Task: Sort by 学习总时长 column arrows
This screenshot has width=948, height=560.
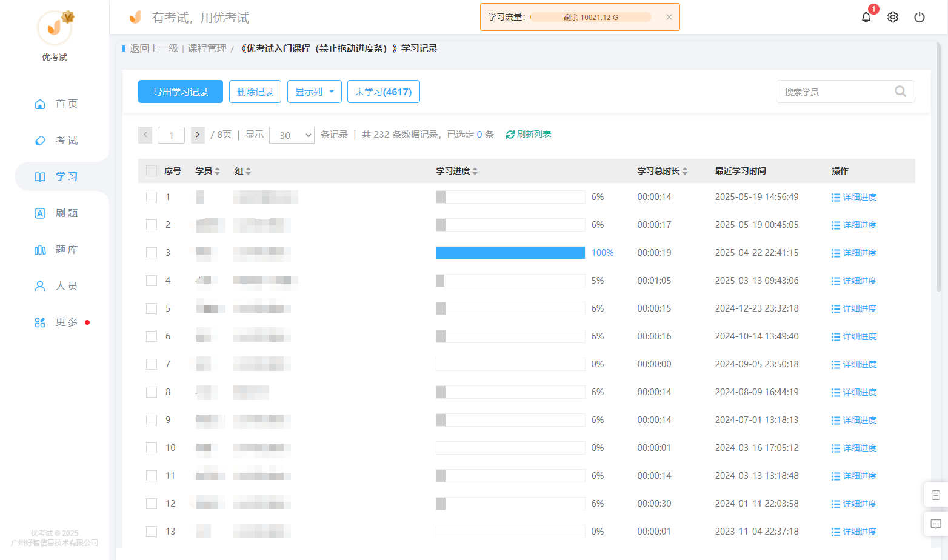Action: coord(685,172)
